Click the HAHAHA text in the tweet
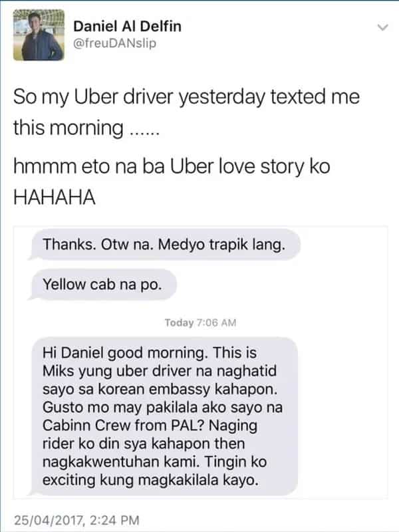The width and height of the screenshot is (399, 532). click(55, 198)
